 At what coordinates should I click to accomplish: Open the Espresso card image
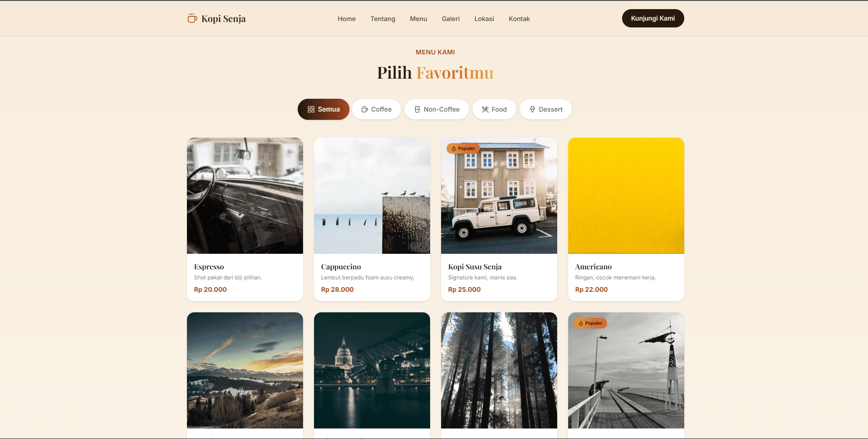[245, 196]
